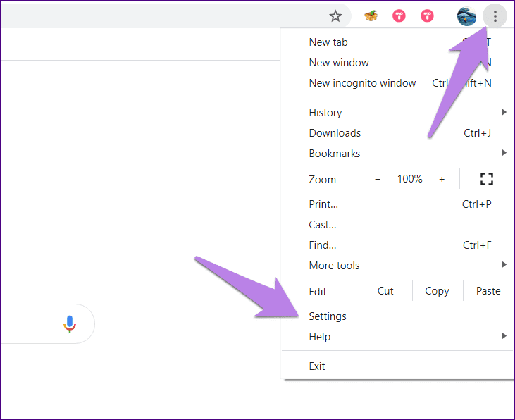Decrease zoom with the minus button
This screenshot has width=515, height=420.
click(378, 179)
